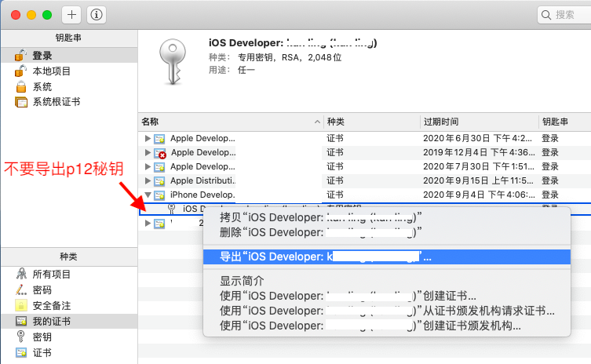Choose 删除 iOS Developer context menu item
The image size is (591, 364).
click(x=387, y=232)
